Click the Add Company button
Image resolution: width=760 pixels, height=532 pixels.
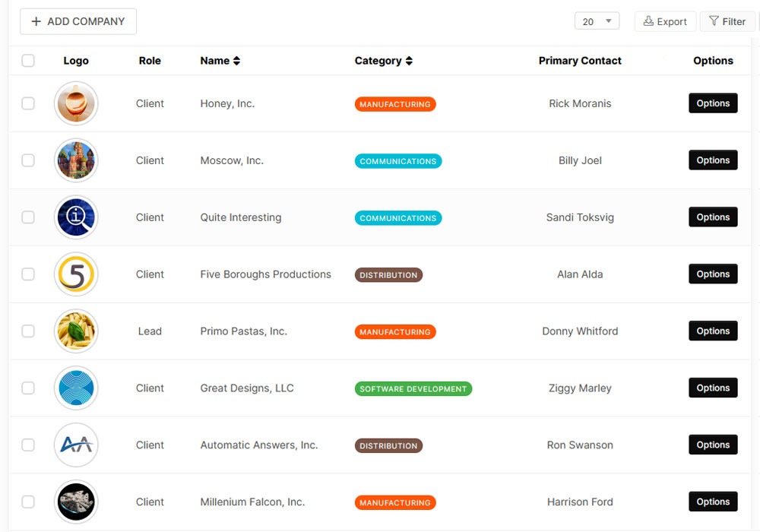click(x=78, y=21)
